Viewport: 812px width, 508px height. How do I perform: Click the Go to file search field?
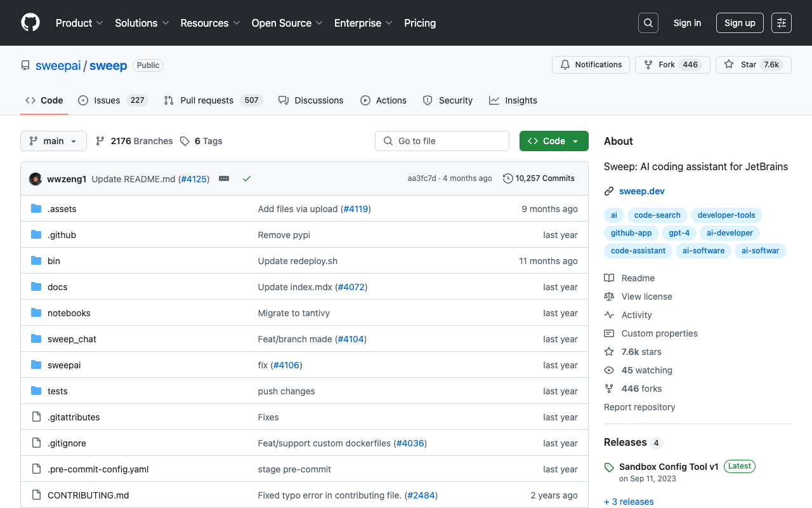(x=442, y=141)
